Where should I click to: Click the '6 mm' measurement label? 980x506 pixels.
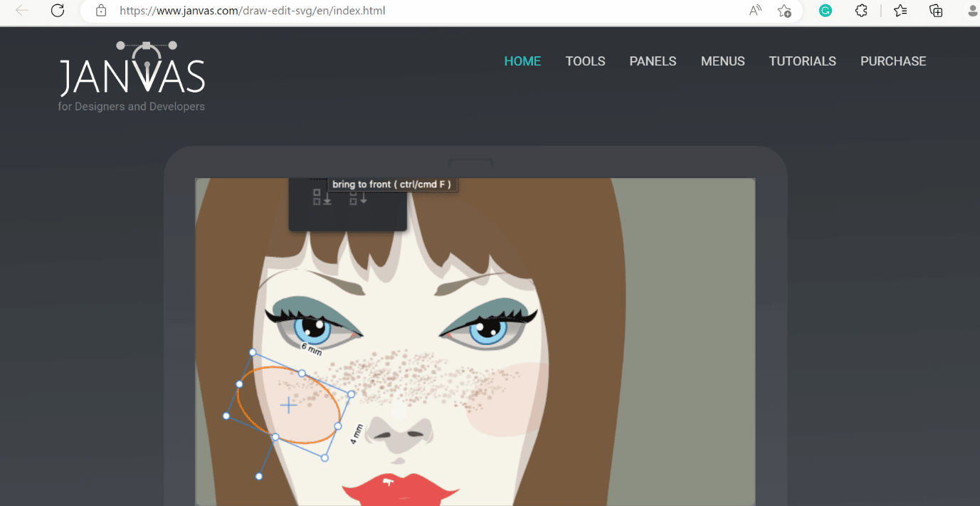coord(311,349)
